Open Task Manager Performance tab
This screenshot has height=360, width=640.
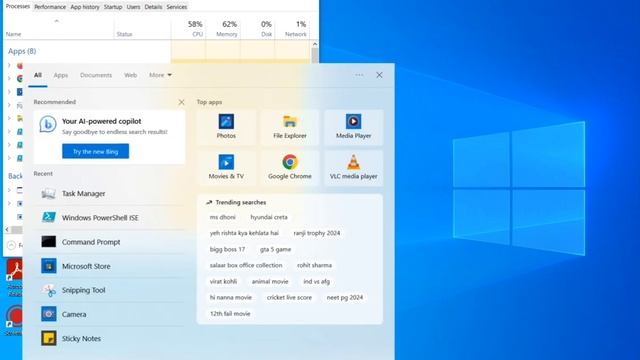50,7
